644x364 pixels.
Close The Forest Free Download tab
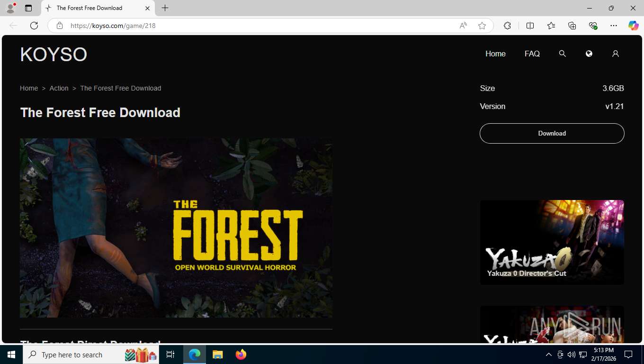coord(147,8)
